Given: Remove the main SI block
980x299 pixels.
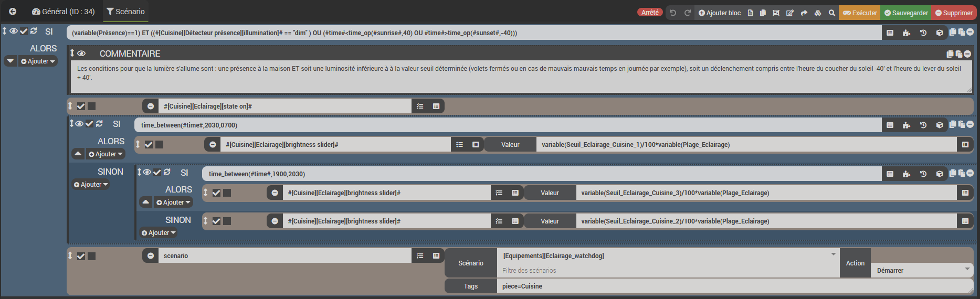Looking at the screenshot, I should pyautogui.click(x=970, y=32).
